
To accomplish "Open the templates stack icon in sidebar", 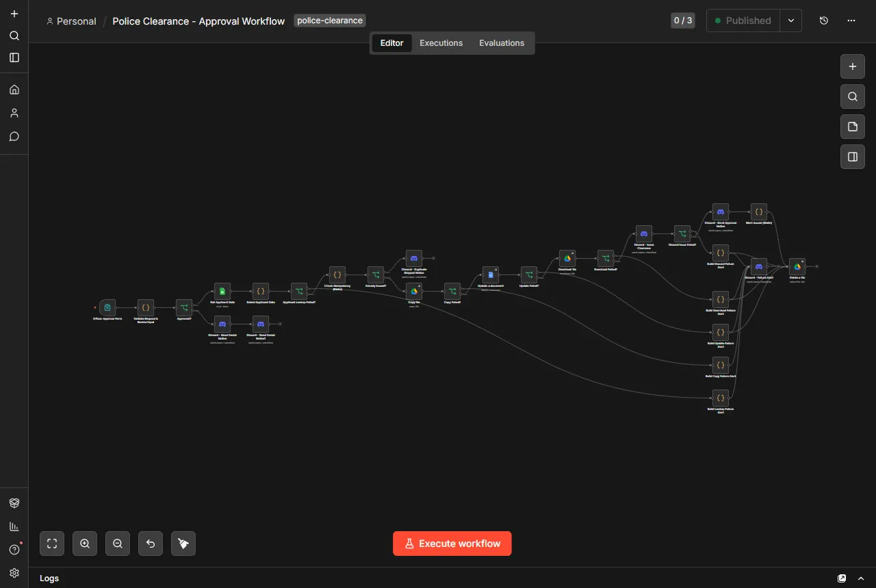I will click(14, 503).
